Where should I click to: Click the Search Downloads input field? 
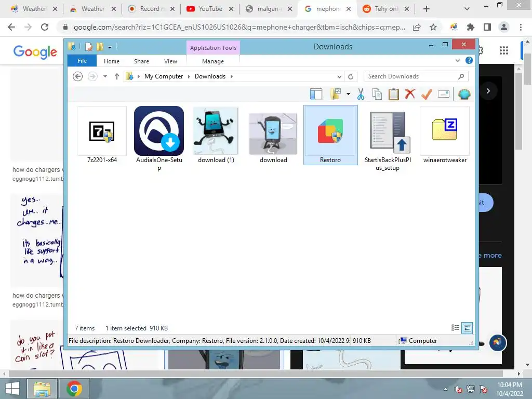click(416, 76)
